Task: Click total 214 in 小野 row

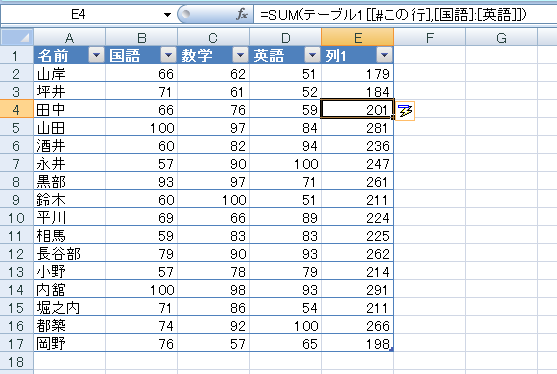Action: 357,271
